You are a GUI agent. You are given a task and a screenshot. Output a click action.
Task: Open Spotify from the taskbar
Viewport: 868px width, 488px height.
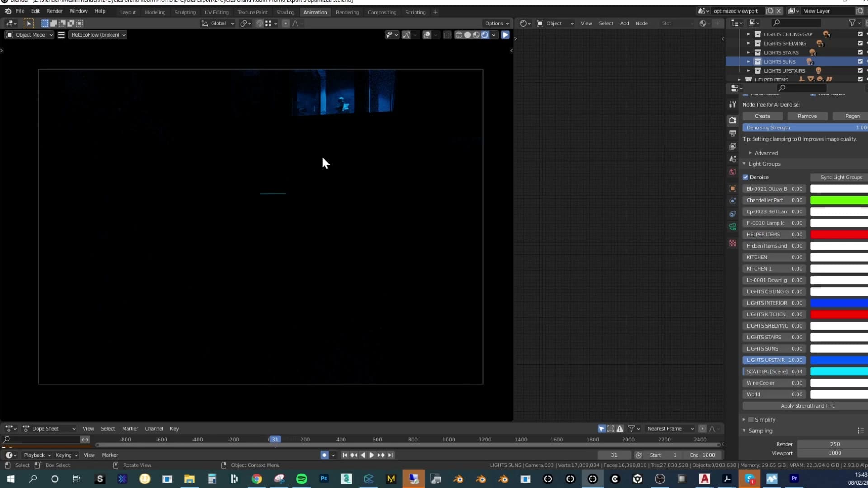coord(302,479)
